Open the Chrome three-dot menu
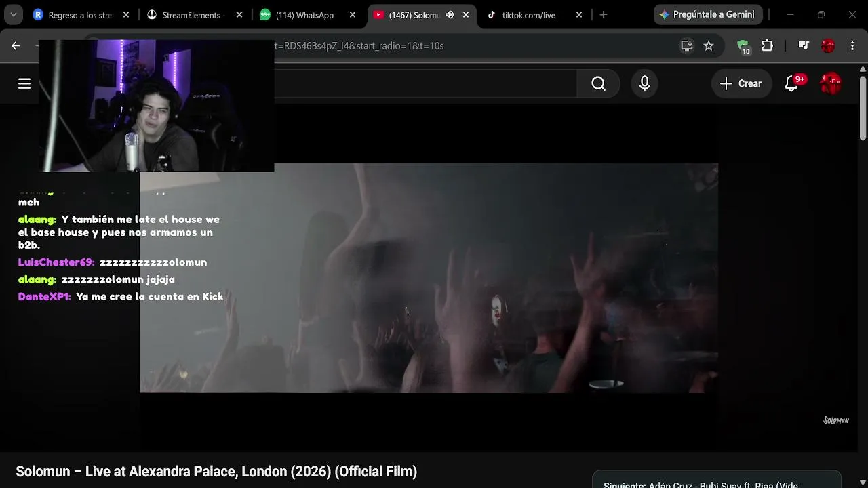Screen dimensions: 868x488 (852, 45)
